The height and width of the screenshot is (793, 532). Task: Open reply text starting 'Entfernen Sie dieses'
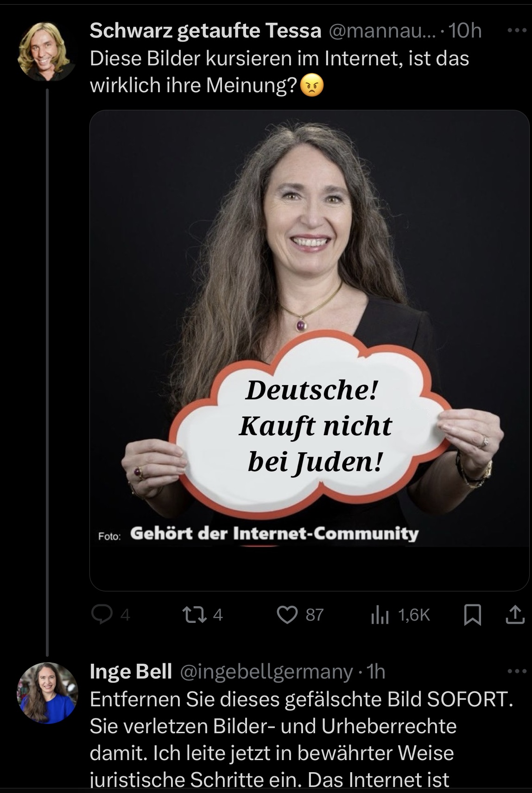[x=301, y=739]
